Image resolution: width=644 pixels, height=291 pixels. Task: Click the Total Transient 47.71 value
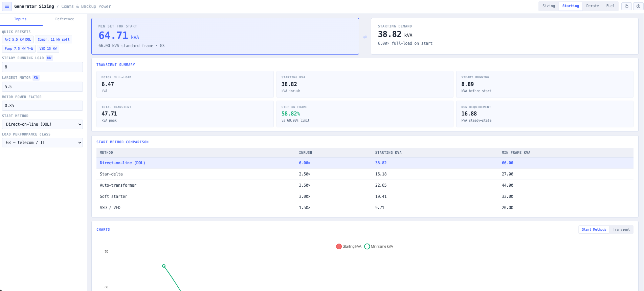pos(109,114)
